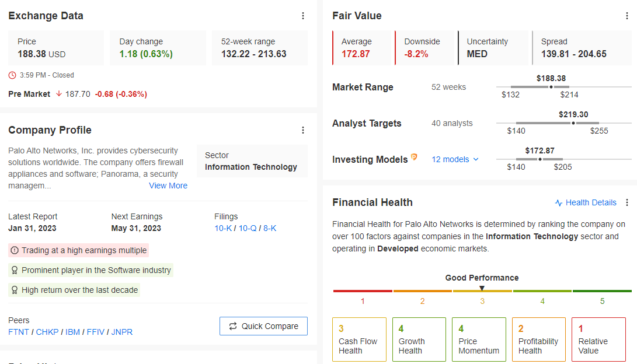Click Prominent player in the Software industry tag
The width and height of the screenshot is (637, 364).
pyautogui.click(x=91, y=270)
